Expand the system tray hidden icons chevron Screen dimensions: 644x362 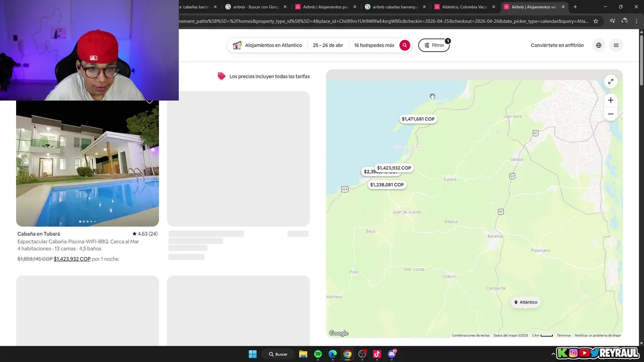point(553,354)
